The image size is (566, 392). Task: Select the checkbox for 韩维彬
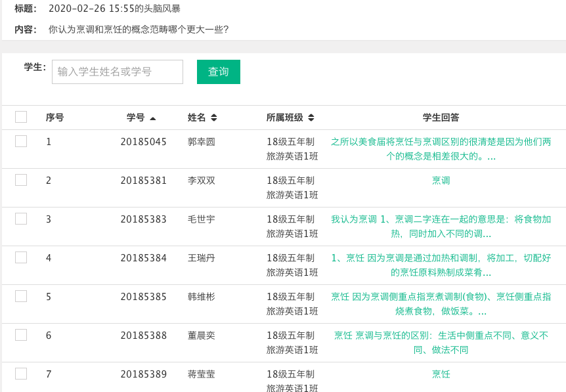[21, 296]
